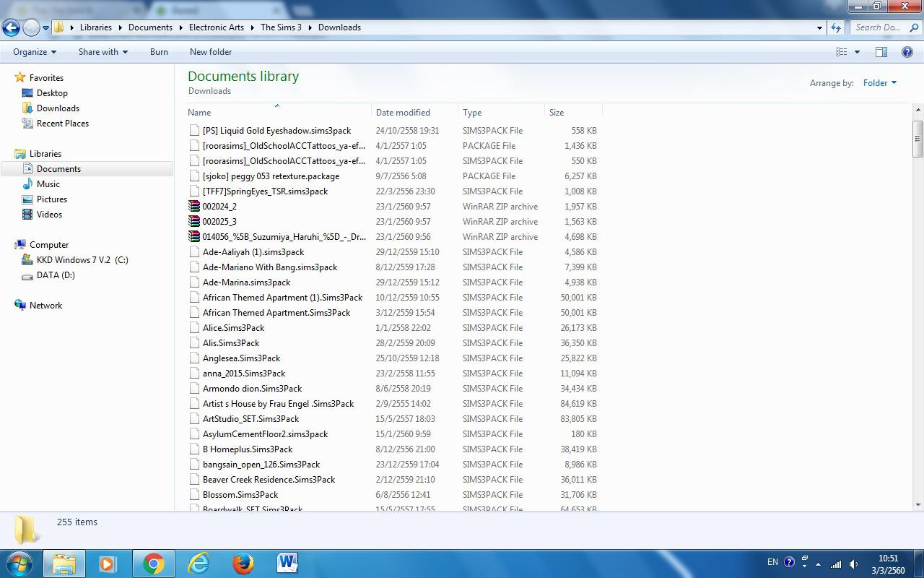Click the refresh button beside address bar
This screenshot has height=578, width=924.
coord(836,27)
